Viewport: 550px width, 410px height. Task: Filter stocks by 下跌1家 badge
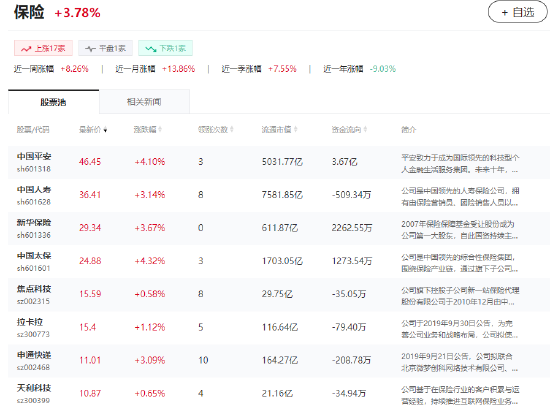(166, 48)
